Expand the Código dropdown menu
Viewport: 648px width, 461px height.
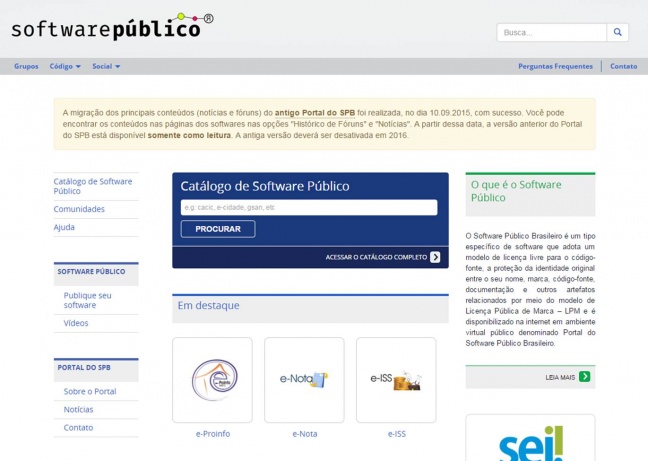(65, 66)
